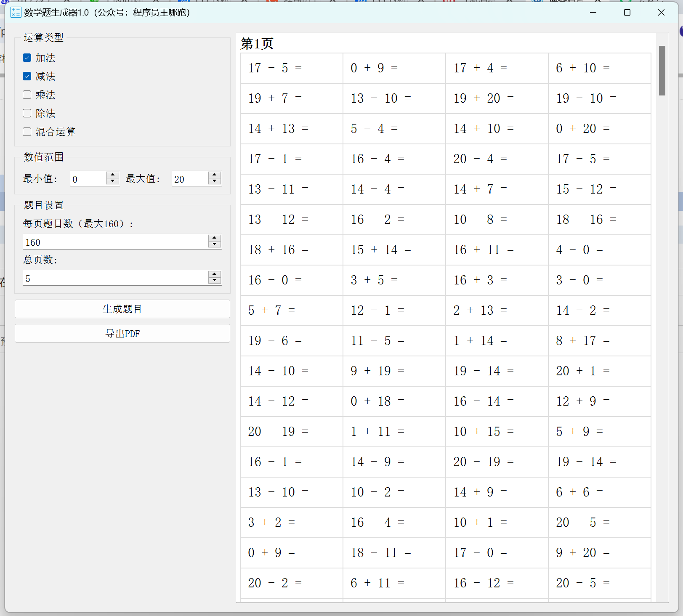Decrease 最小值 with down arrow

[112, 181]
